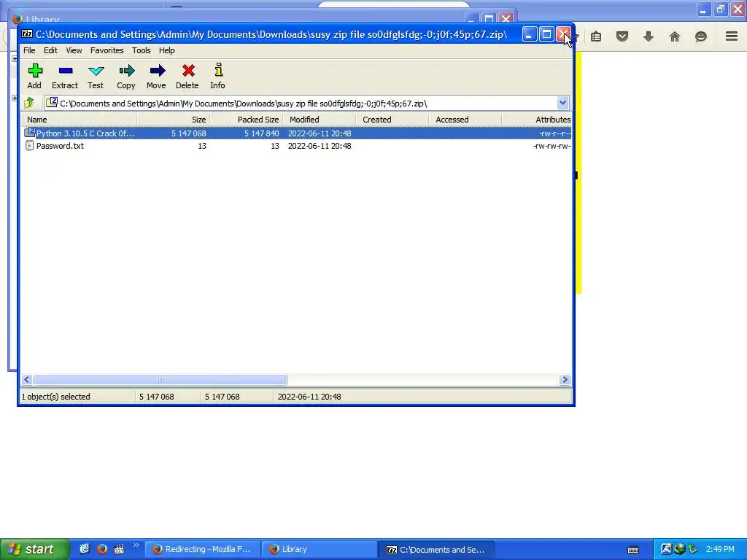Click the Firefox downloads arrow icon

click(648, 36)
